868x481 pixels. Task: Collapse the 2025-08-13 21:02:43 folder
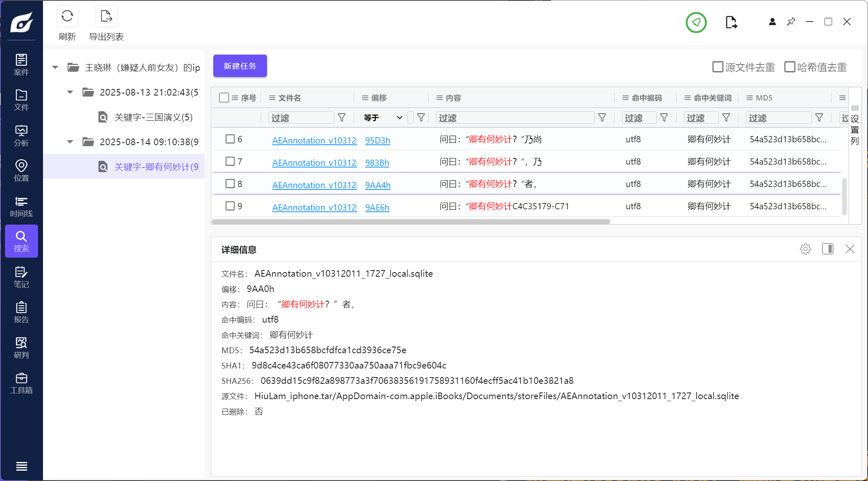pos(70,92)
